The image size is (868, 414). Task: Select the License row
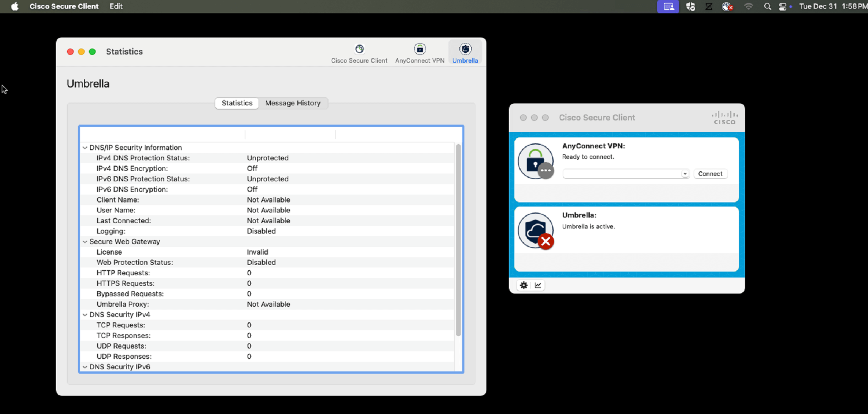267,252
